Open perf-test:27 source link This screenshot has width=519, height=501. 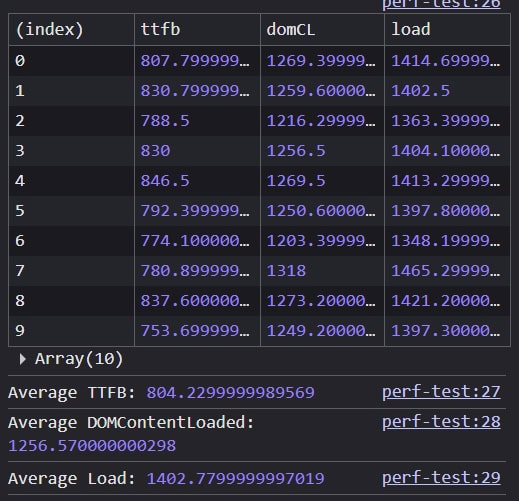441,392
